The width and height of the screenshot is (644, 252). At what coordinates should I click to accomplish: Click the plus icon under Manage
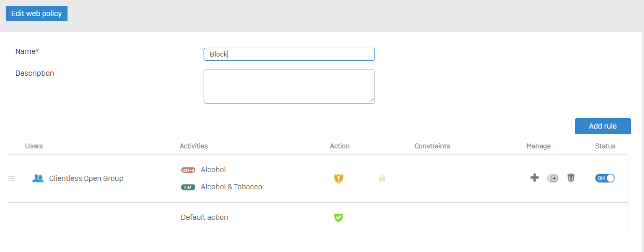point(534,178)
